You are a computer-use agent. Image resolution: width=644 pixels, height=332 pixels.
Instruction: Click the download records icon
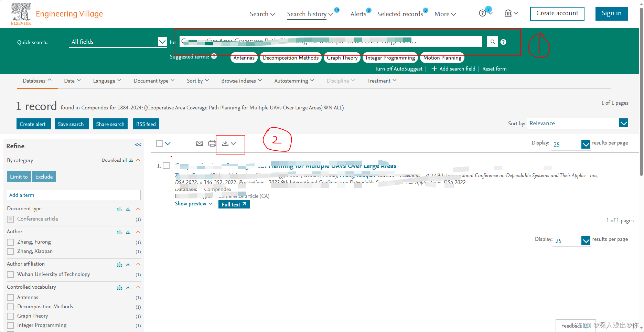[225, 143]
